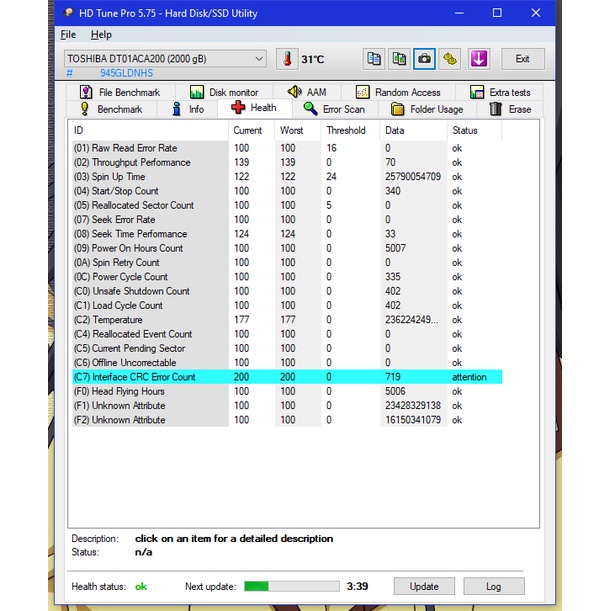The image size is (611, 611).
Task: Click the camera save screenshot icon
Action: coord(425,59)
